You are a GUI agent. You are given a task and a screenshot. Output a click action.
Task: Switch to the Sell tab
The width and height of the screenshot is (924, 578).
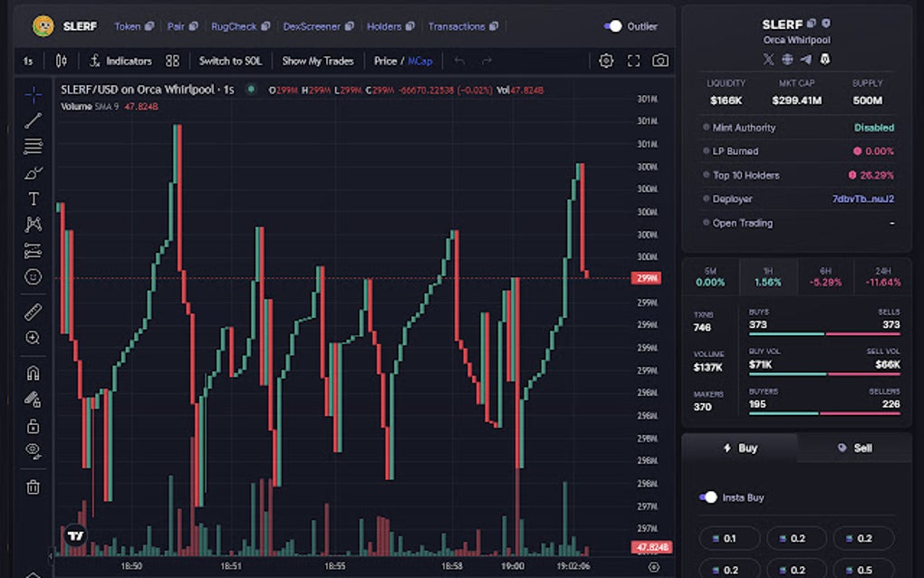pos(855,448)
